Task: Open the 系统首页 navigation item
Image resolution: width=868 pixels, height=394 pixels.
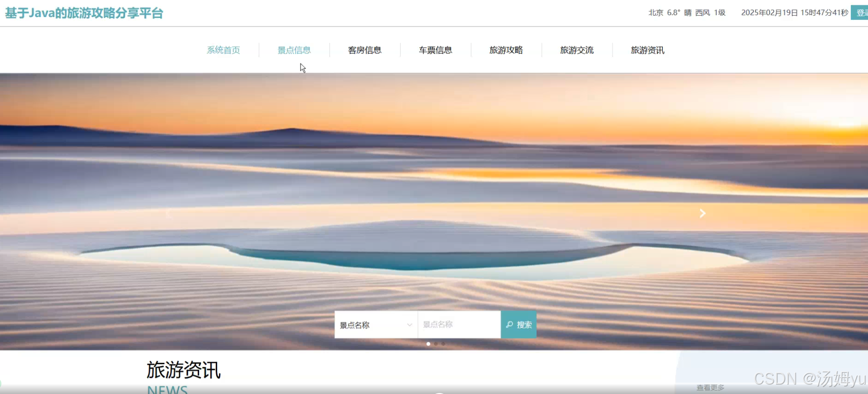Action: (223, 50)
